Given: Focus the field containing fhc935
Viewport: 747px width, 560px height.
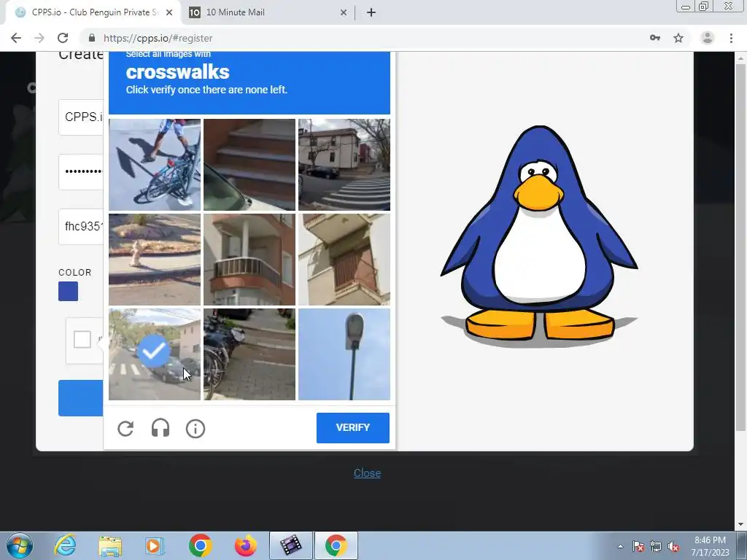Looking at the screenshot, I should click(x=81, y=227).
